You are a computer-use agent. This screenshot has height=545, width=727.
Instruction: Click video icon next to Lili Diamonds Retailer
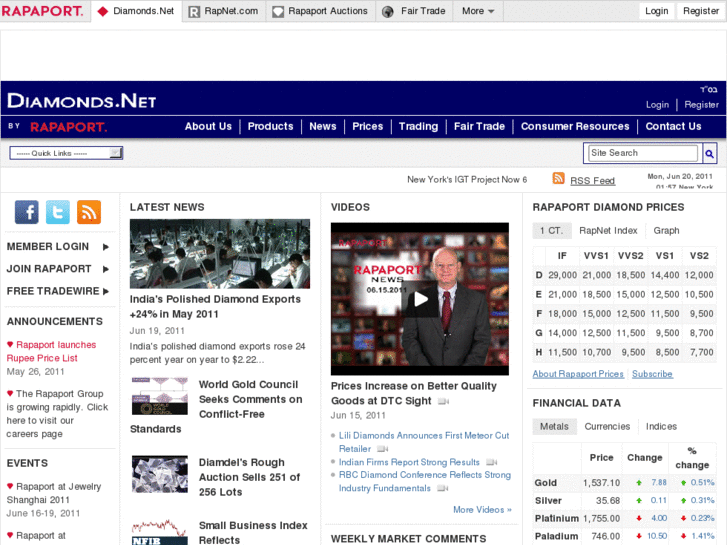pos(382,449)
